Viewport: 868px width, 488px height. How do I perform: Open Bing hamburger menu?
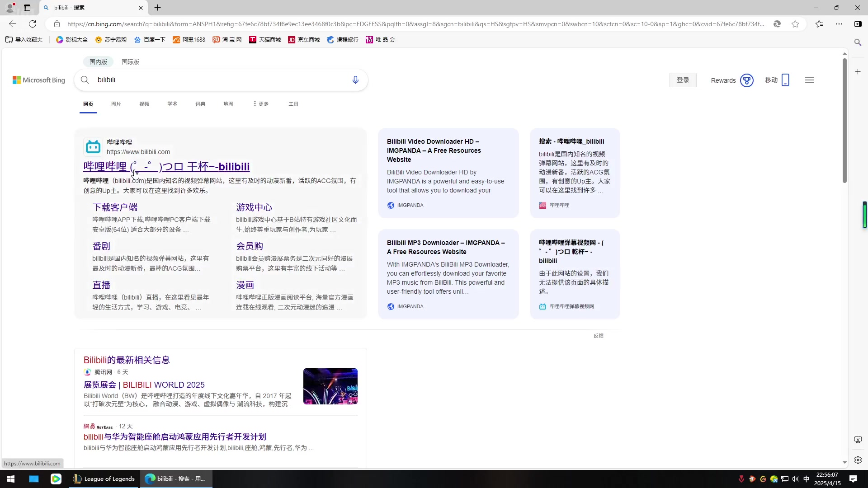pyautogui.click(x=810, y=80)
